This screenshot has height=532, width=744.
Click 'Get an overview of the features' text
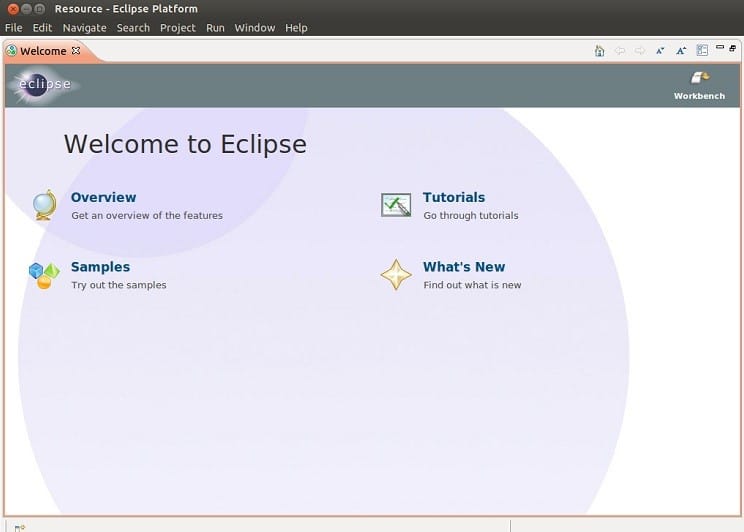(x=147, y=215)
